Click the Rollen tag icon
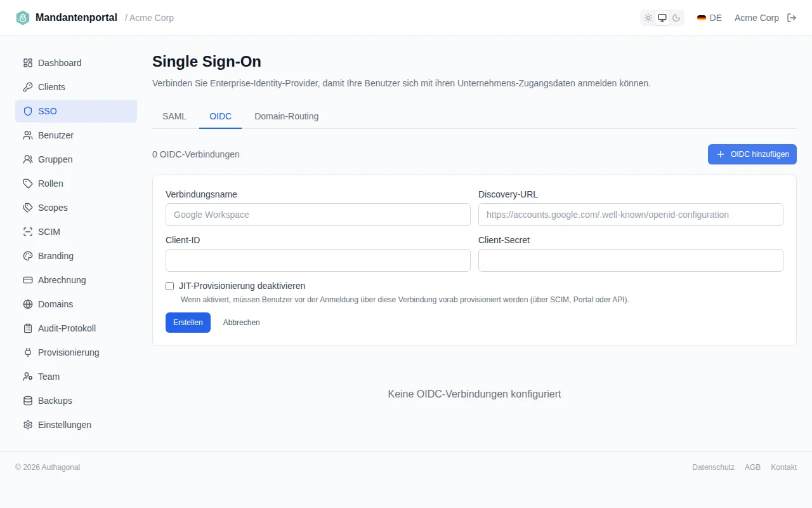This screenshot has width=812, height=508. tap(28, 184)
